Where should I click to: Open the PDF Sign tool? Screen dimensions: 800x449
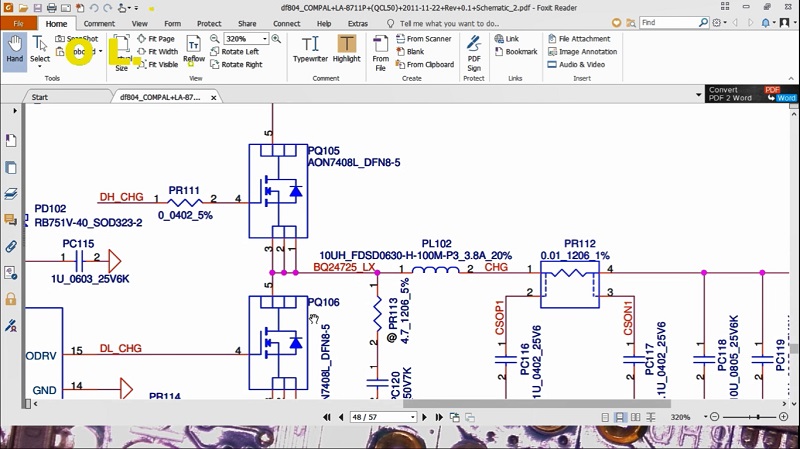[x=474, y=53]
